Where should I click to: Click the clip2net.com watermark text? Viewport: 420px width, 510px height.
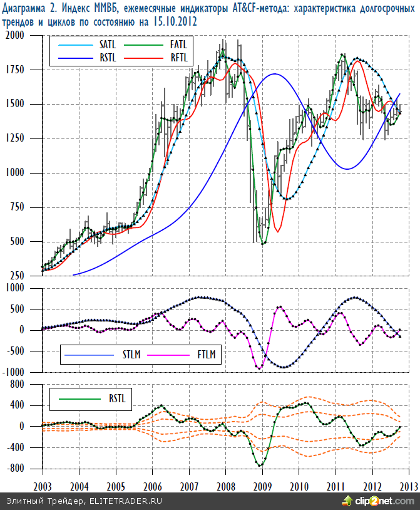(383, 501)
